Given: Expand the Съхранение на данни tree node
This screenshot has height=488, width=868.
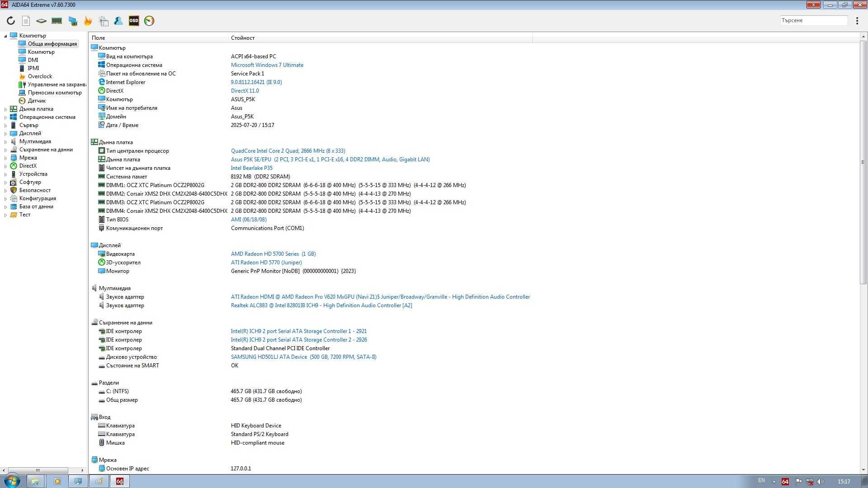Looking at the screenshot, I should (5, 150).
